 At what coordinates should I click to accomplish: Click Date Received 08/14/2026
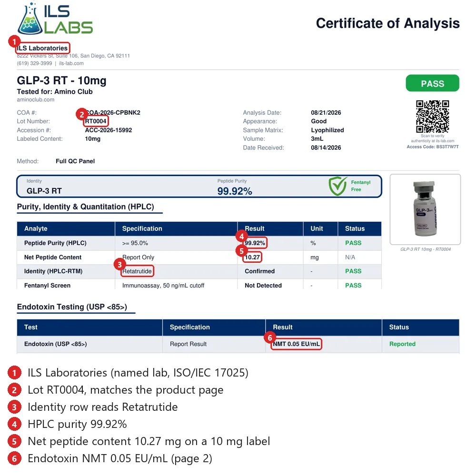(x=326, y=148)
